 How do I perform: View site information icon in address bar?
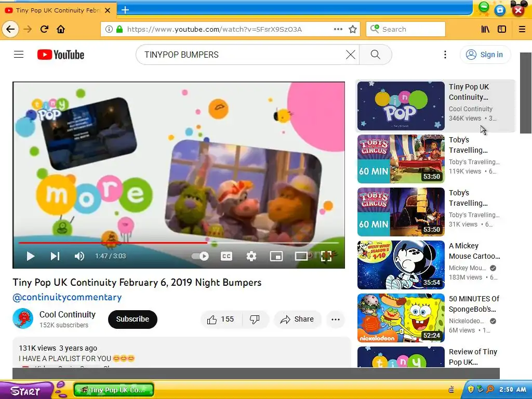109,29
